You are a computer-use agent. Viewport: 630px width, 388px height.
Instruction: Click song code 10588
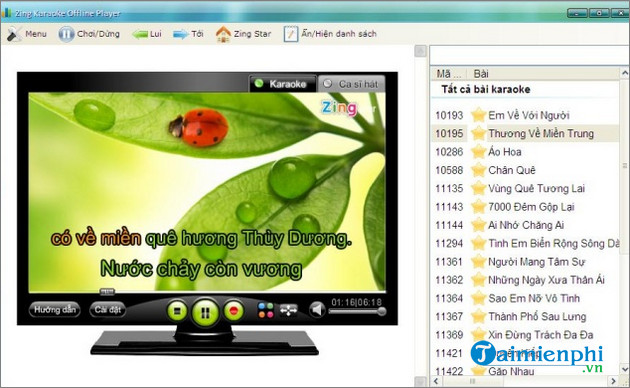tap(449, 170)
